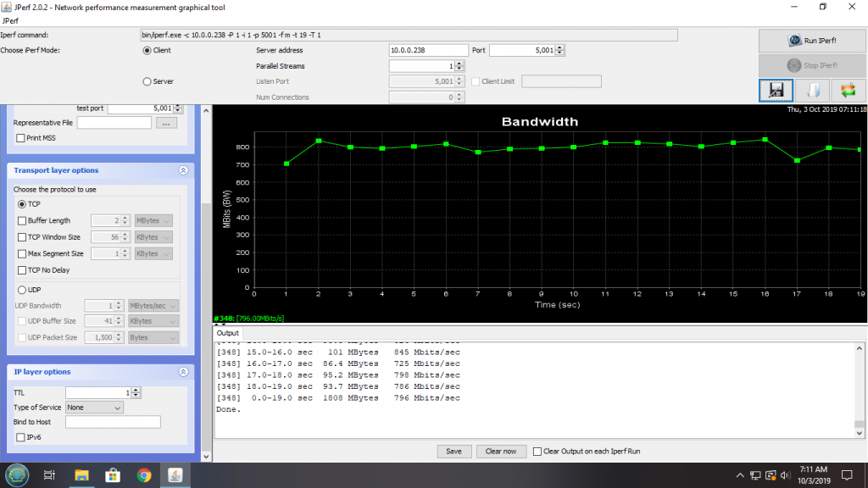The height and width of the screenshot is (488, 868).
Task: Open File Explorer from the taskbar
Action: click(x=81, y=475)
